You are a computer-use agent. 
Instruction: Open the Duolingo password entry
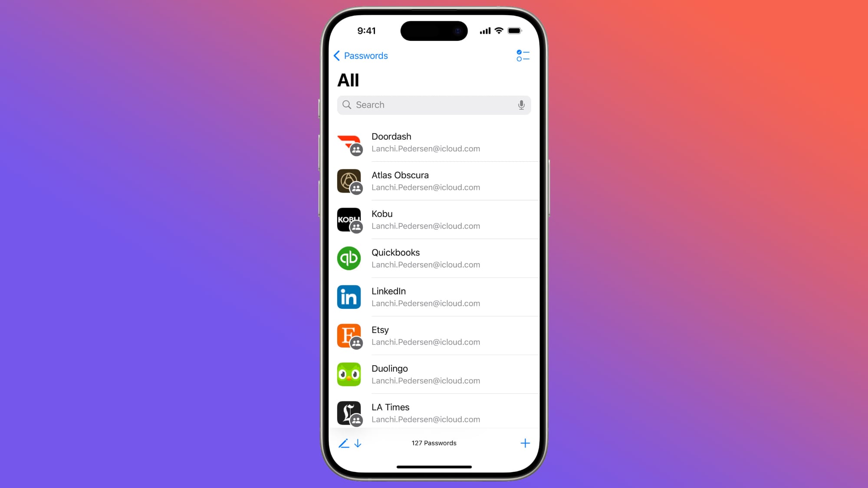coord(434,374)
